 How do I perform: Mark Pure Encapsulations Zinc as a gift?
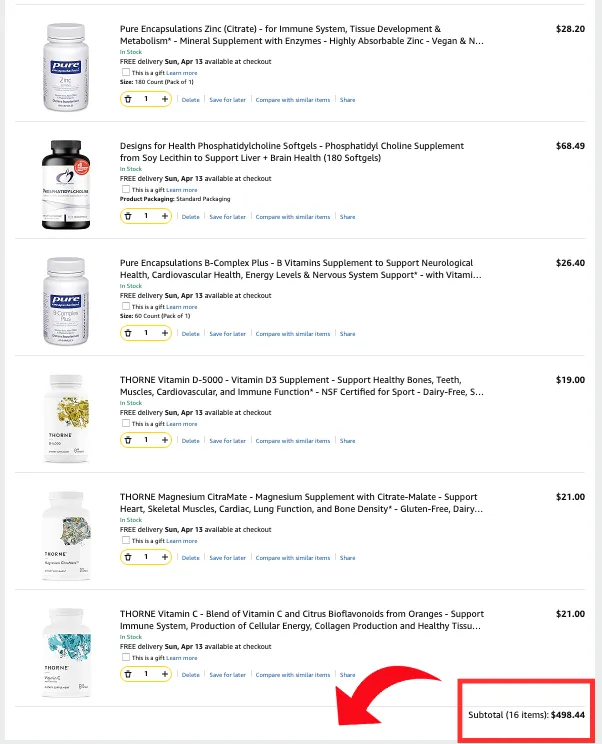tap(125, 73)
